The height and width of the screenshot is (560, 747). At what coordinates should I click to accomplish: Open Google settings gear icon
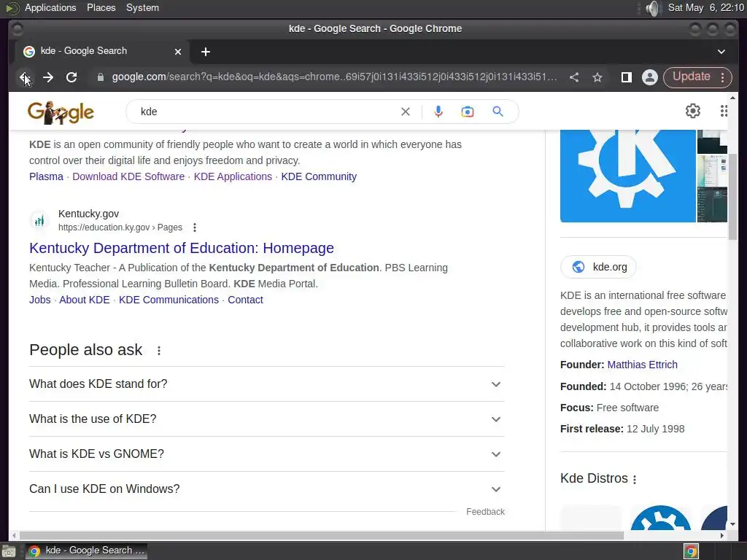(x=693, y=111)
